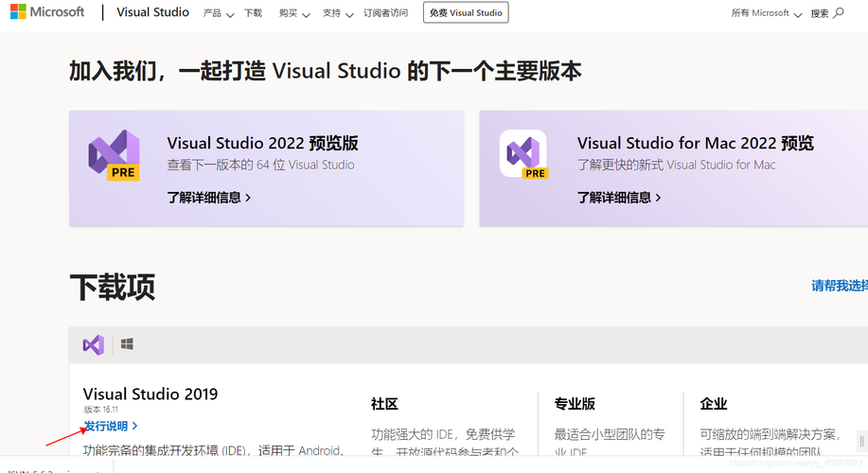This screenshot has width=868, height=473.
Task: Select the Windows logo icon in downloads bar
Action: [x=127, y=344]
